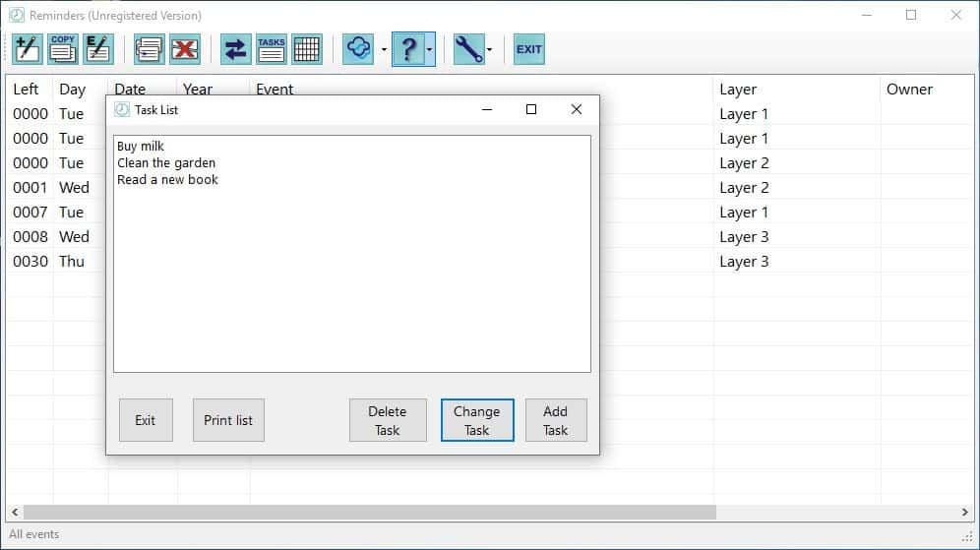Open the calendar grid toolbar icon
Screen dimensions: 980x550
point(307,49)
